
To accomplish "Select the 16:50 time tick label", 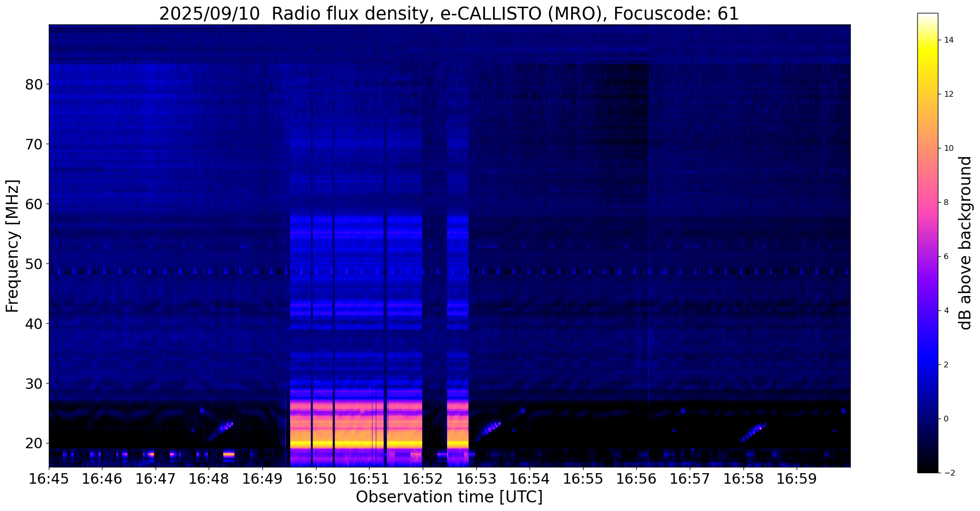I will (x=316, y=479).
